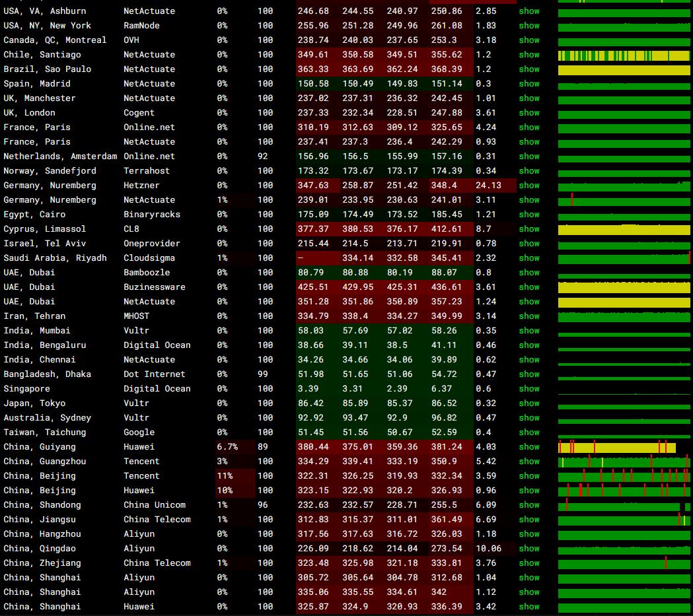The image size is (693, 616).
Task: Click sent count '92' in Amsterdam row
Action: (262, 156)
